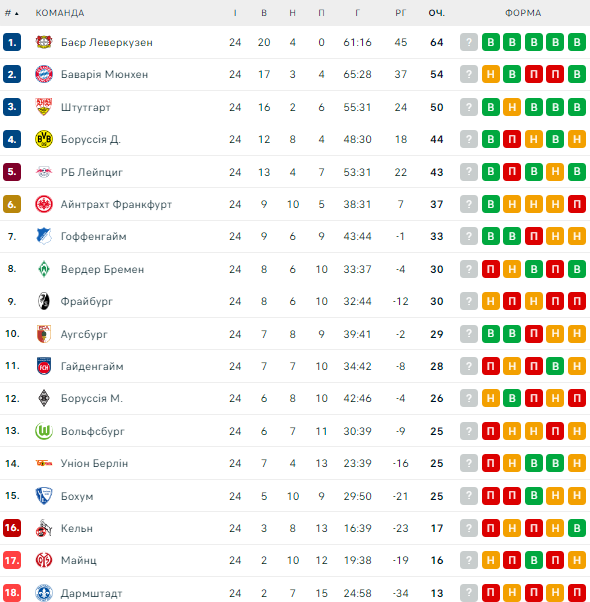Screen dimensions: 590x602
Task: Click the Wolfsburg green W logo
Action: pyautogui.click(x=44, y=431)
